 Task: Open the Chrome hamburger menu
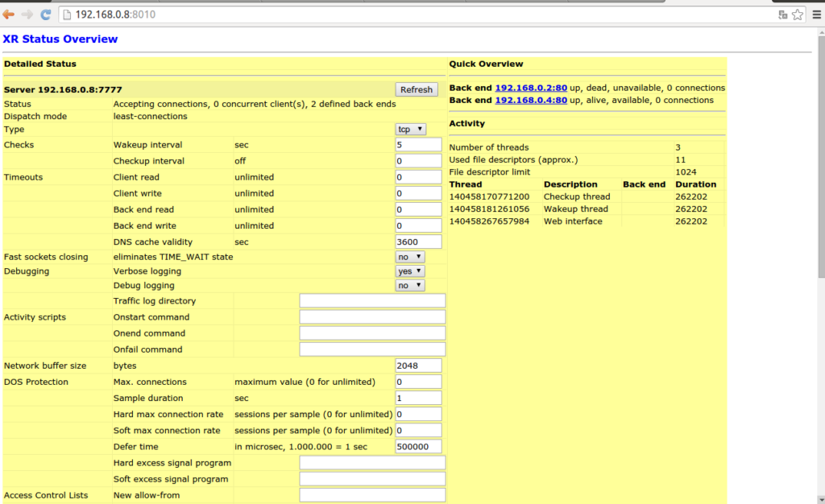tap(816, 14)
